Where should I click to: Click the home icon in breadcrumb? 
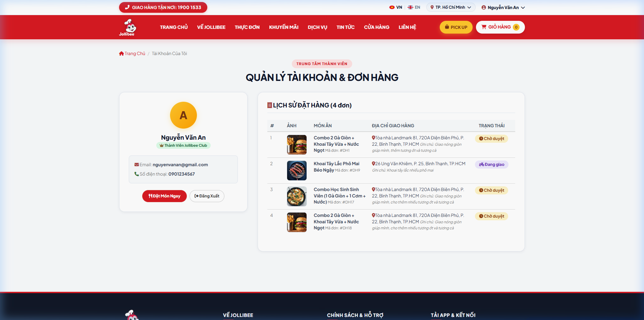121,54
